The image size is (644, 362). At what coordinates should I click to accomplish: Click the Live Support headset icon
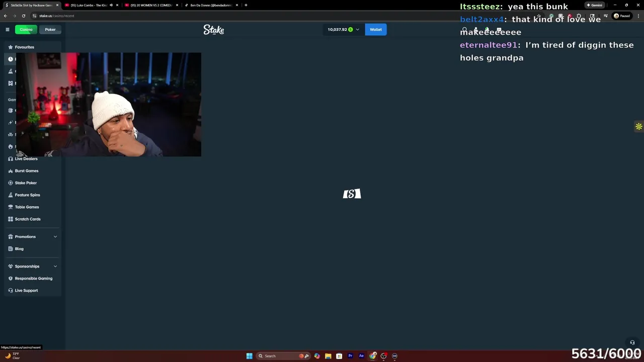coord(11,291)
